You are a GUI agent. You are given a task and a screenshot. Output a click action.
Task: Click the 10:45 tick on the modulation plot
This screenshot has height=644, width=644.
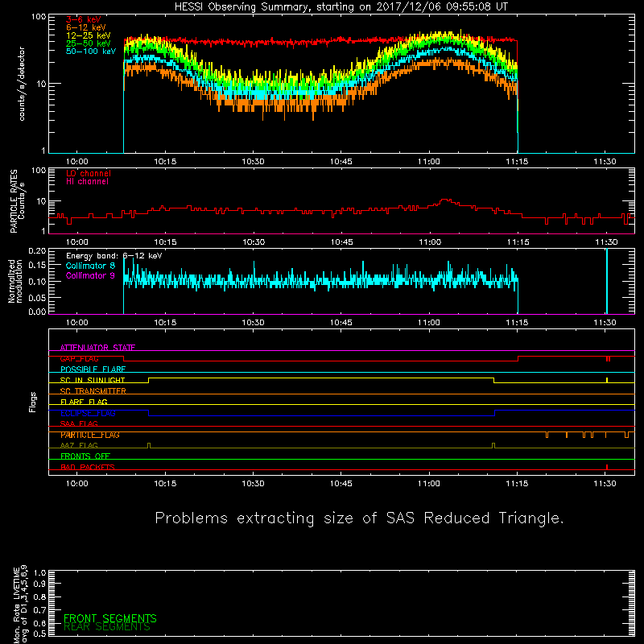click(x=341, y=323)
